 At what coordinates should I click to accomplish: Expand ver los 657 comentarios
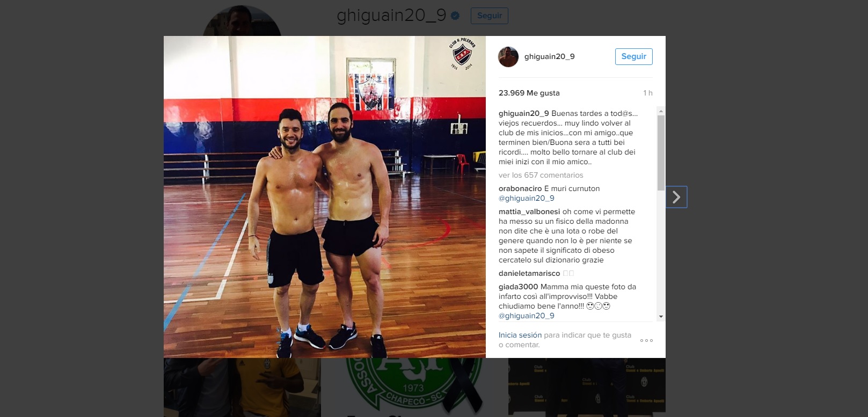point(541,175)
